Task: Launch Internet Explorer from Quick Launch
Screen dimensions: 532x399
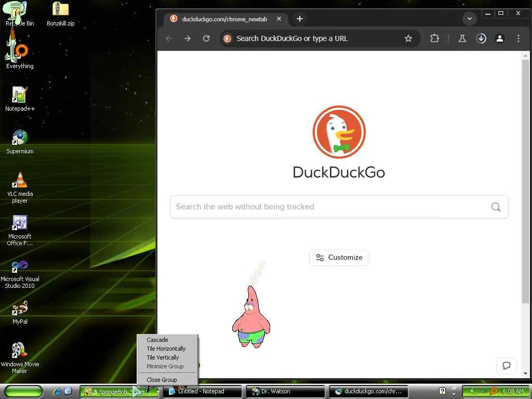Action: point(56,392)
